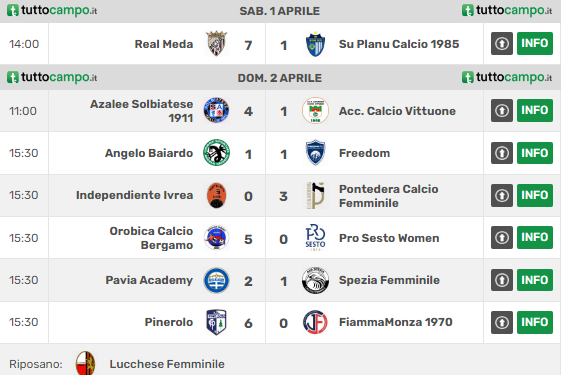Open the Acc. Calcio Vittuone team link
562x375 pixels.
point(397,111)
